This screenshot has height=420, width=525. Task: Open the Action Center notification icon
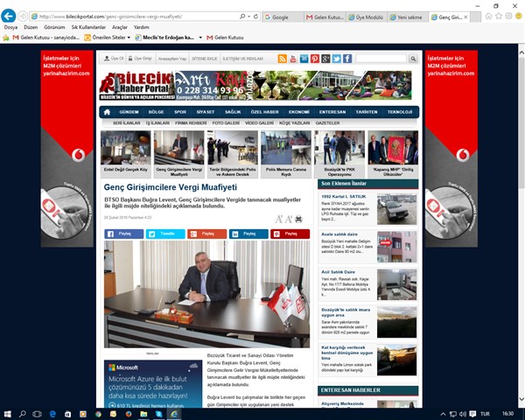pyautogui.click(x=472, y=414)
